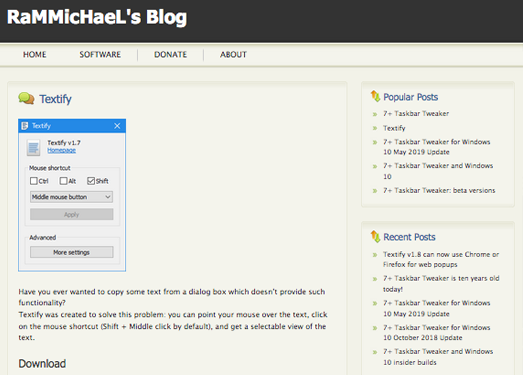This screenshot has width=523, height=375.
Task: Click the bullet arrow beside beta versions post
Action: coord(375,191)
